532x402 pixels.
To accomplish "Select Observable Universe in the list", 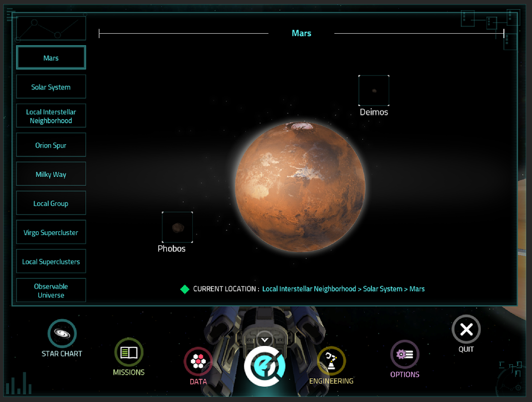I will [51, 290].
